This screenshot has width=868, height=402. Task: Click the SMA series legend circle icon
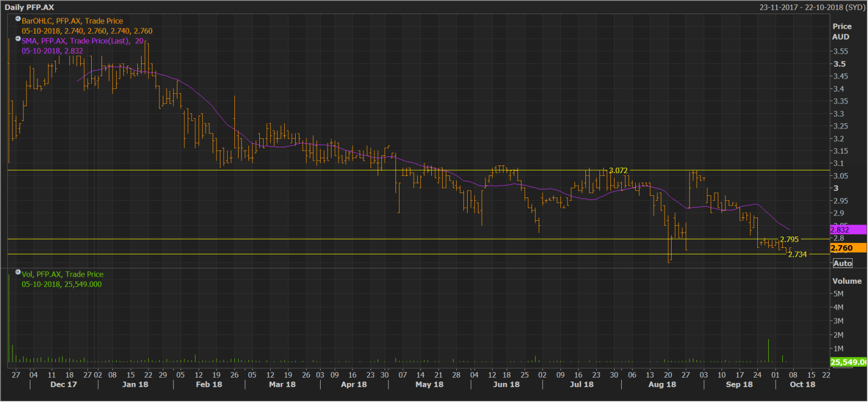[18, 39]
